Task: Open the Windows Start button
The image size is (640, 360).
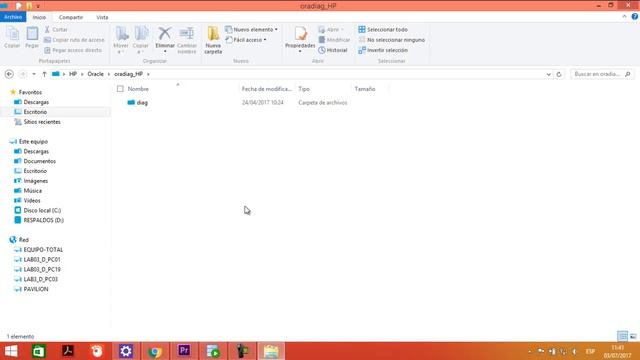Action: pyautogui.click(x=11, y=351)
